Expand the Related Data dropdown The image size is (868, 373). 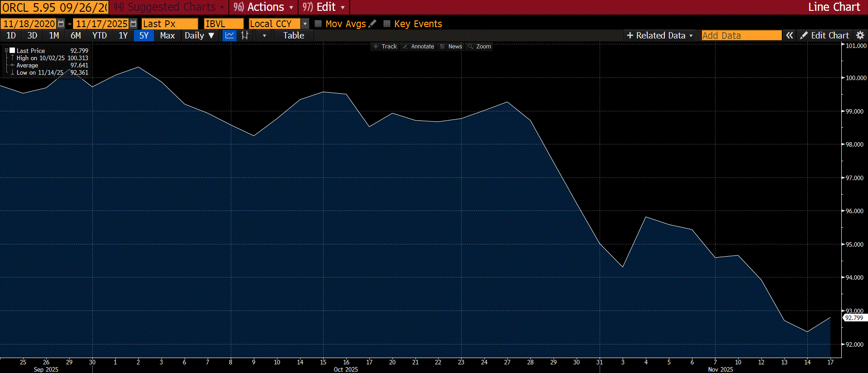coord(659,35)
